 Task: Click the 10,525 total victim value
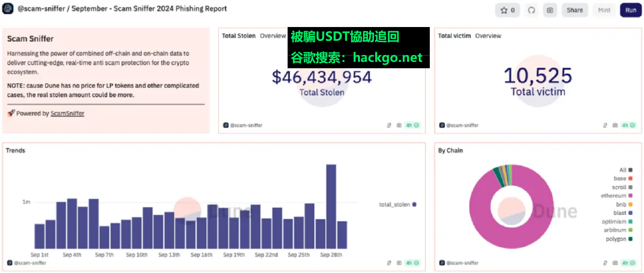(538, 76)
